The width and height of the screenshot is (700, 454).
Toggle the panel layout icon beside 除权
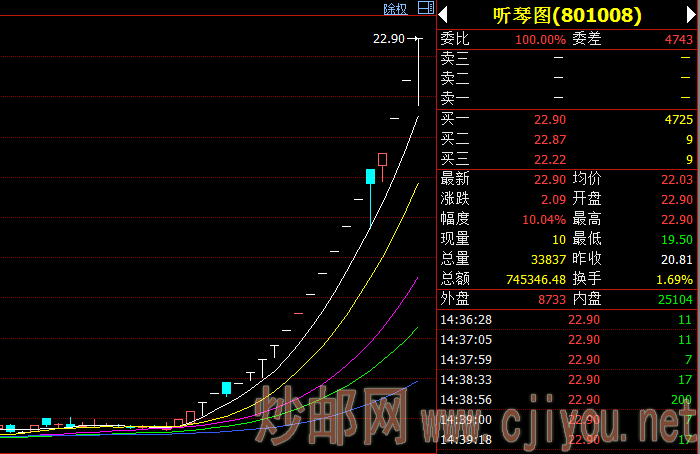click(425, 9)
